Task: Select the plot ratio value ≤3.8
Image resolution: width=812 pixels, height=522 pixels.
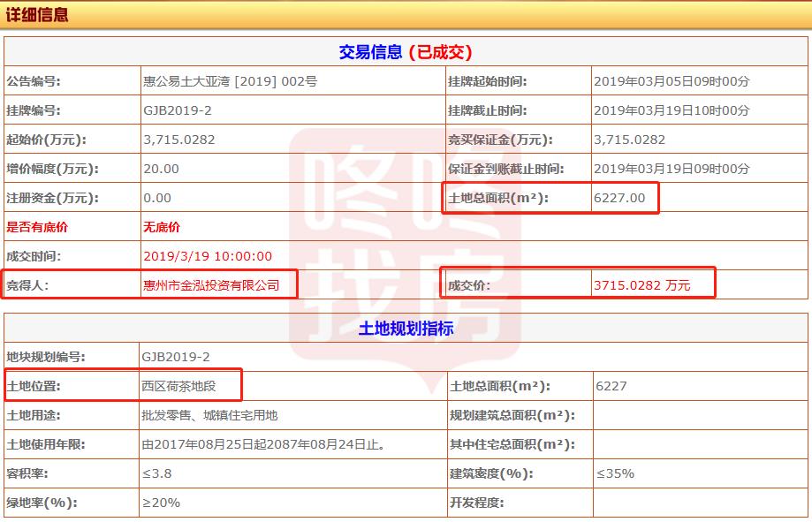Action: 157,473
